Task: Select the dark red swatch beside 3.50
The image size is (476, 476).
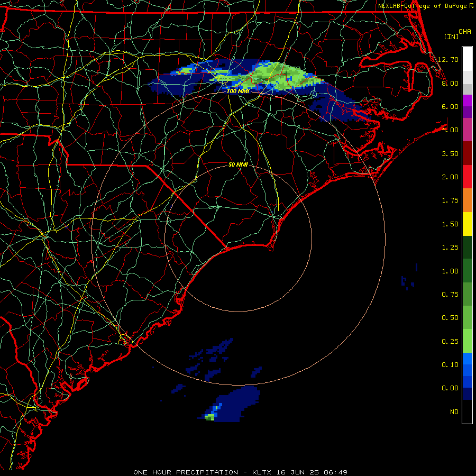Action: pyautogui.click(x=467, y=153)
